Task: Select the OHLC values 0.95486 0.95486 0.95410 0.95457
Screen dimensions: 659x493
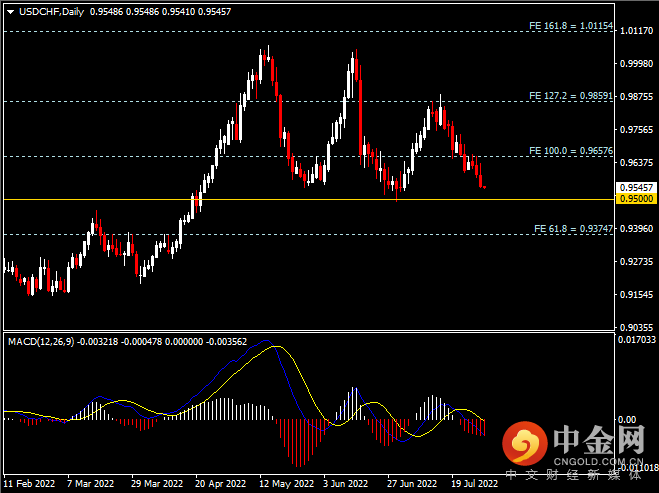Action: click(161, 12)
